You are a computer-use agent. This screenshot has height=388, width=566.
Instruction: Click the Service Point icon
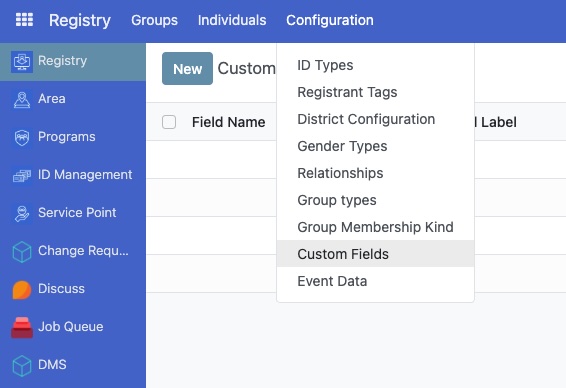point(22,213)
